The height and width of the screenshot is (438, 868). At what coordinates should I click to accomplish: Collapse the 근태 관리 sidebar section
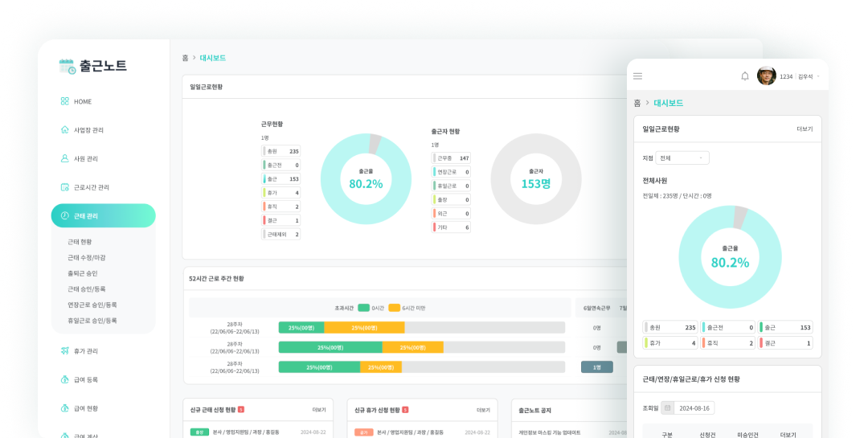(103, 215)
